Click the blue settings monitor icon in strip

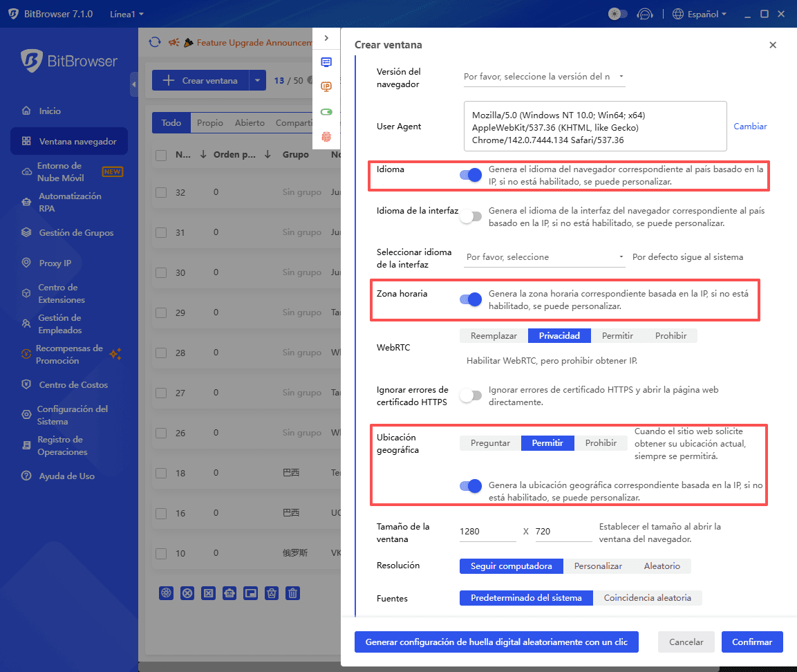click(x=326, y=62)
